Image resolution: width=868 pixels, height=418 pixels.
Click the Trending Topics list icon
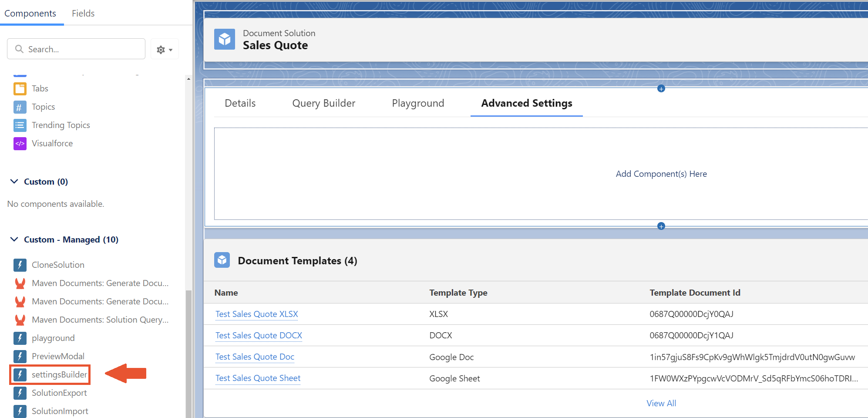coord(20,125)
